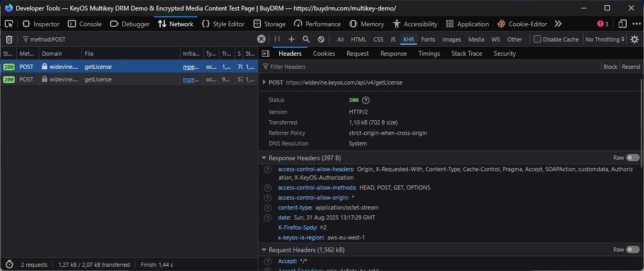Viewport: 644px width, 271px height.
Task: Click the Resend button
Action: (x=631, y=67)
